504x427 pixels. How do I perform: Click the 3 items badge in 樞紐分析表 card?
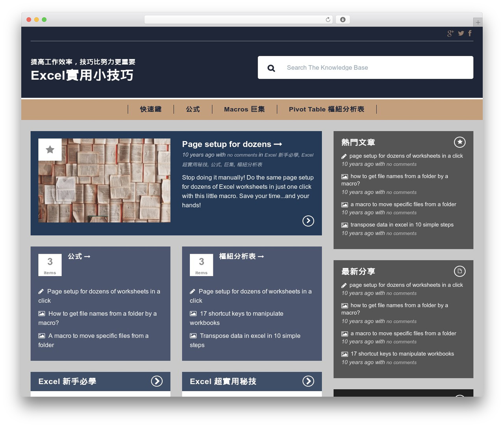pyautogui.click(x=202, y=265)
